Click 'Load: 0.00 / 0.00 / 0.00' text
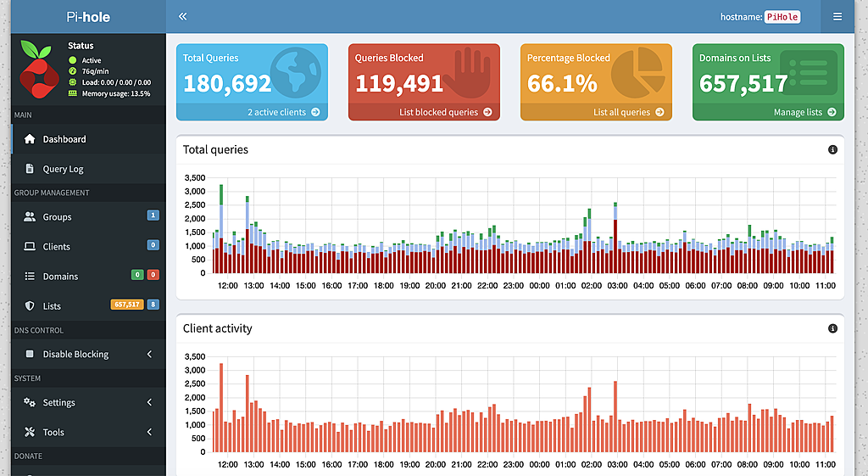 pyautogui.click(x=116, y=82)
